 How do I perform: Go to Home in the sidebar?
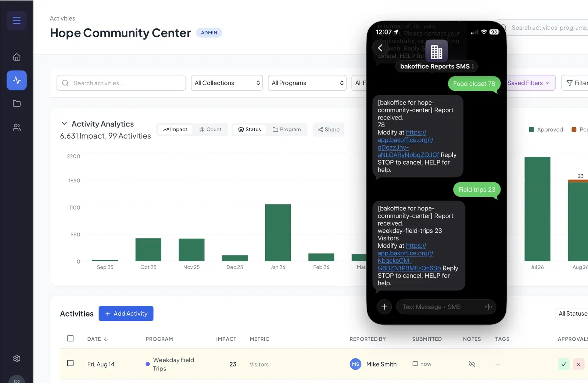click(x=17, y=57)
